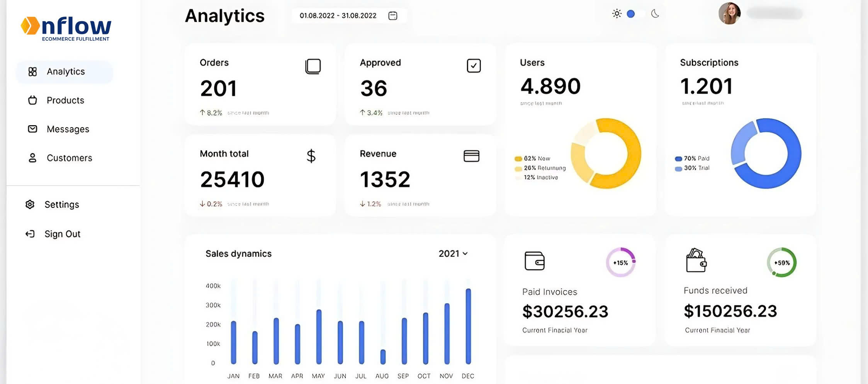Click the Sign Out link
868x384 pixels.
click(x=62, y=234)
